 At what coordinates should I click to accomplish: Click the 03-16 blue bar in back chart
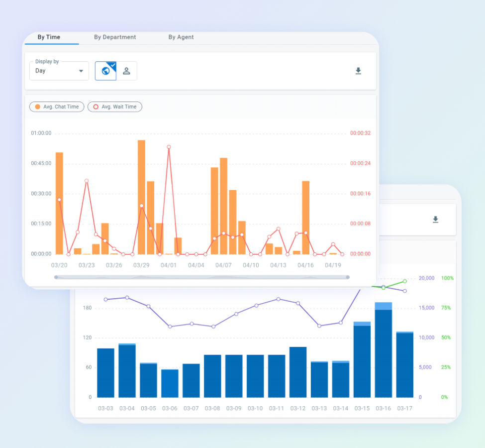383,350
